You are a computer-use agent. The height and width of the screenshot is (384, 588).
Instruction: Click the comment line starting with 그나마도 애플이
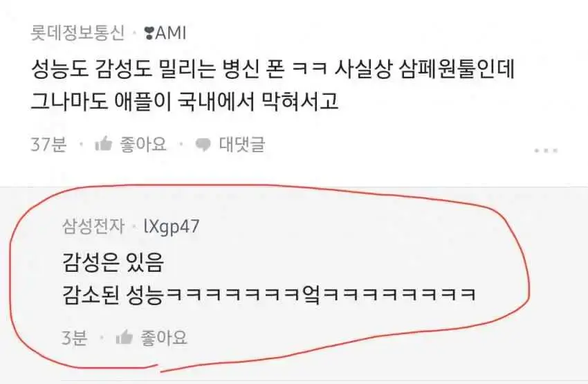pos(185,101)
